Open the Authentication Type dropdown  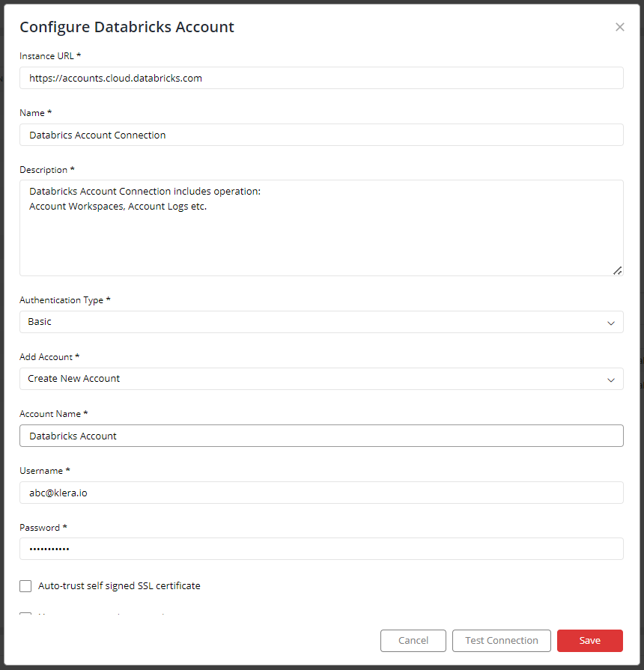(321, 322)
